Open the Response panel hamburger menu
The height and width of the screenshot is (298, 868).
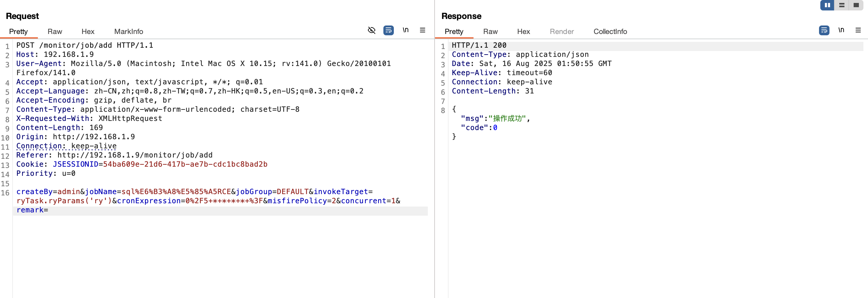(858, 30)
